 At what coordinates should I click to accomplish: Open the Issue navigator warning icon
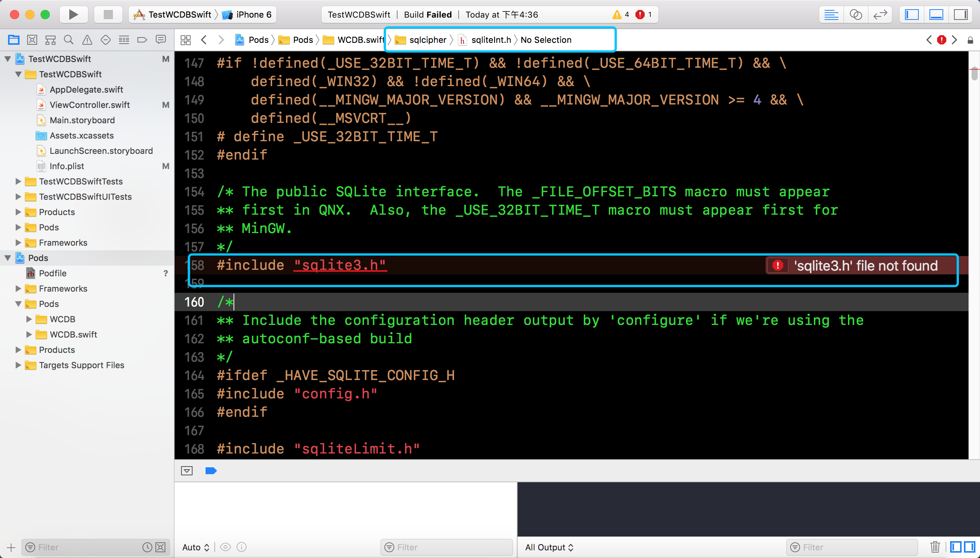click(87, 39)
